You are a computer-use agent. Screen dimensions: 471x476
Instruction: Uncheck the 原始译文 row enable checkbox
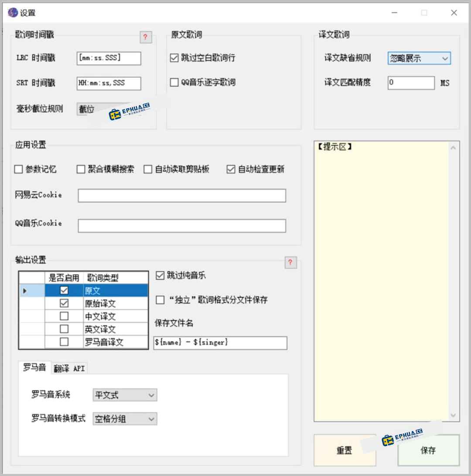click(x=64, y=303)
